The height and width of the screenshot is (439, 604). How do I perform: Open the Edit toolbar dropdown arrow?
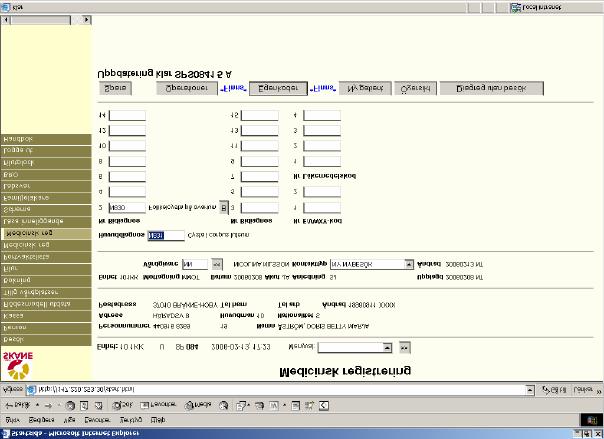[284, 405]
